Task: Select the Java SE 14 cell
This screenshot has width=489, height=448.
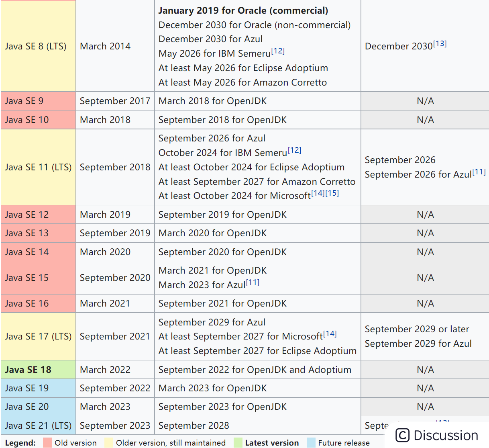Action: [39, 252]
